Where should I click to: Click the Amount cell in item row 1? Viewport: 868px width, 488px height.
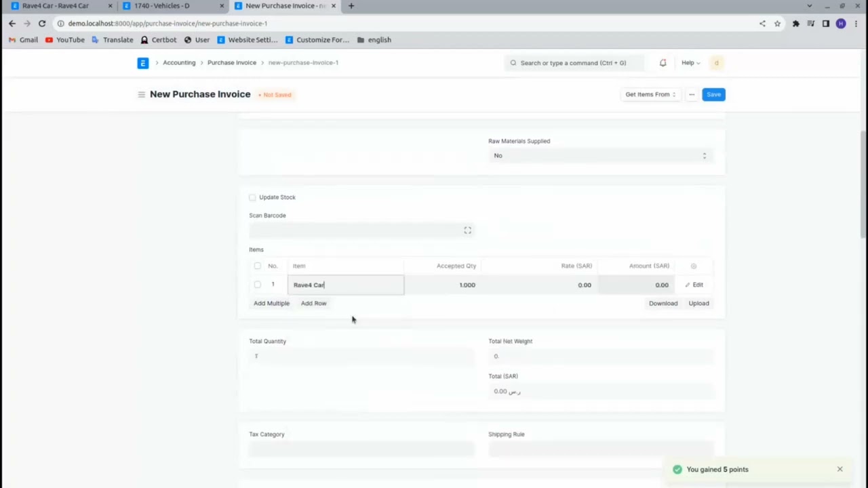click(636, 285)
